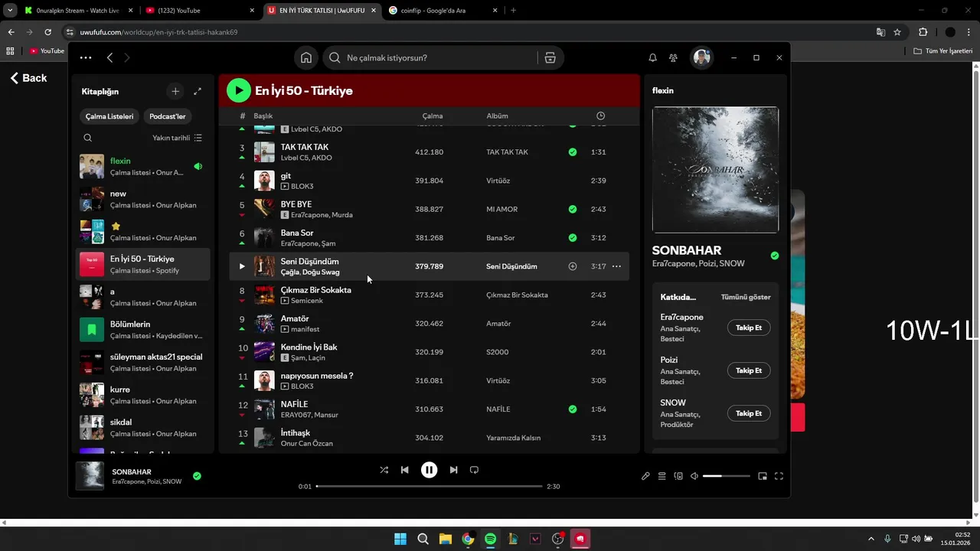Open the Spotify profile avatar menu
Screen dimensions: 980x551
(x=701, y=58)
